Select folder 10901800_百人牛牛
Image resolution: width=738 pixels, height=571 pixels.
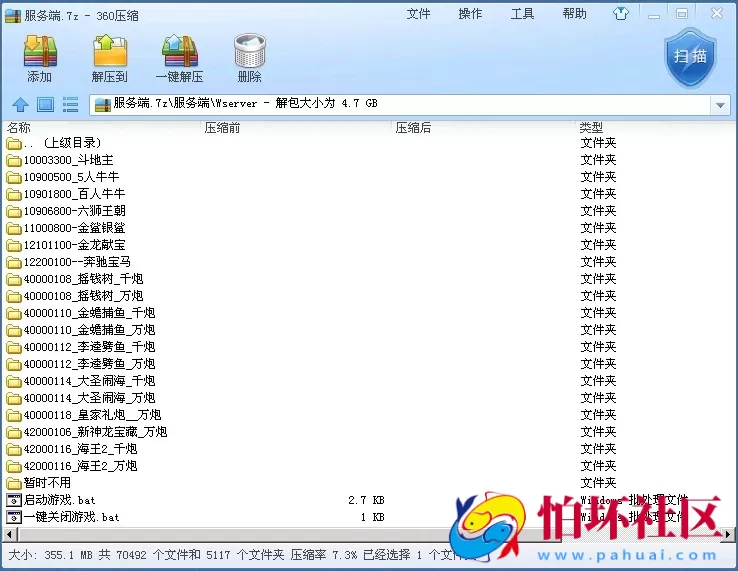point(65,194)
